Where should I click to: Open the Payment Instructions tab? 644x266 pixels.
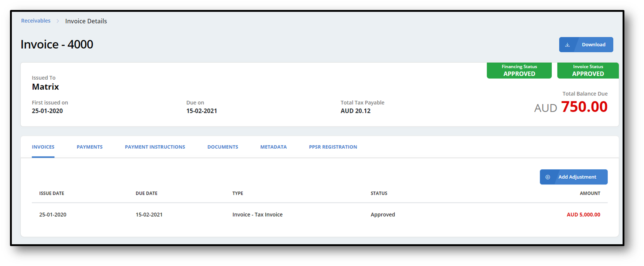[155, 147]
